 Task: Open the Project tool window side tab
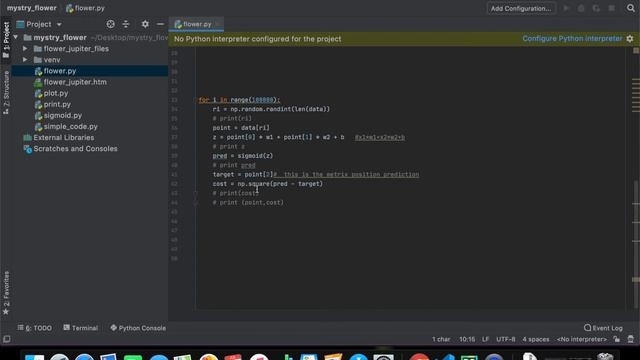(x=6, y=40)
